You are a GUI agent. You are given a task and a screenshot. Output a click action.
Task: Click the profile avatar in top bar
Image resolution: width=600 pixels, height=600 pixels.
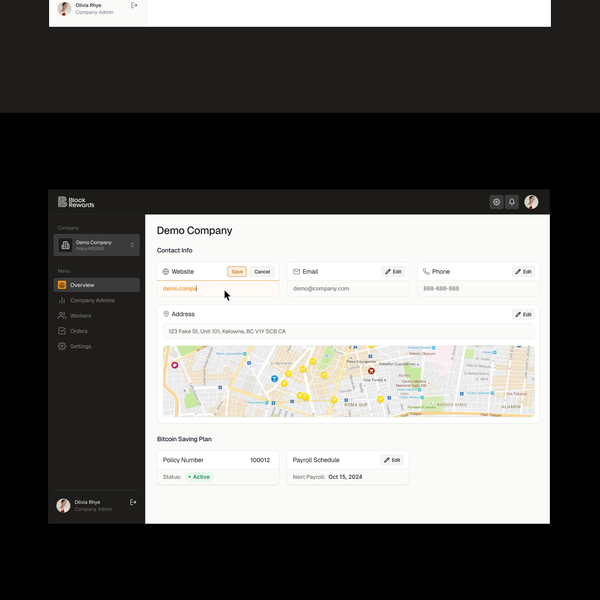pyautogui.click(x=531, y=202)
